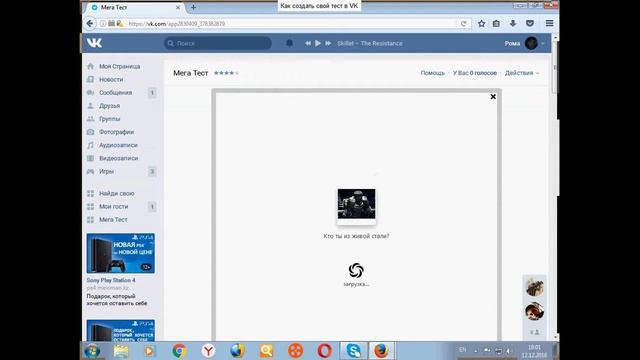The height and width of the screenshot is (360, 640).
Task: Open the bookmarks list icon
Action: click(496, 23)
